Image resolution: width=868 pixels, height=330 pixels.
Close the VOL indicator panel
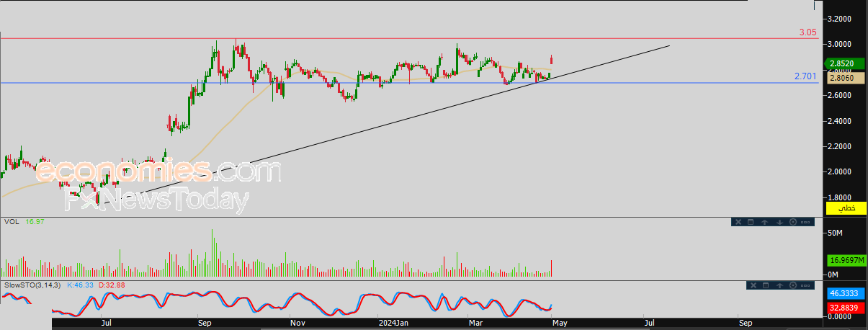click(x=738, y=222)
